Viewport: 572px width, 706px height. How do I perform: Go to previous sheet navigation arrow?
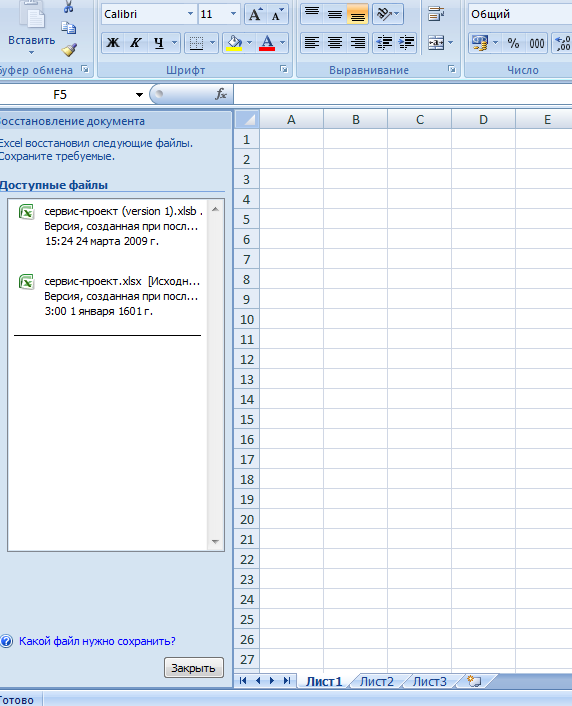(258, 680)
